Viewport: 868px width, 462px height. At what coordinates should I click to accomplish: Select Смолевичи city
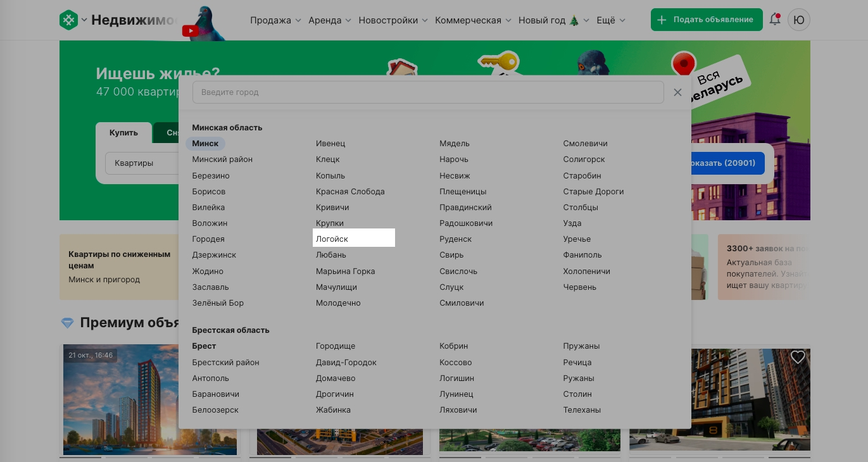coord(585,144)
